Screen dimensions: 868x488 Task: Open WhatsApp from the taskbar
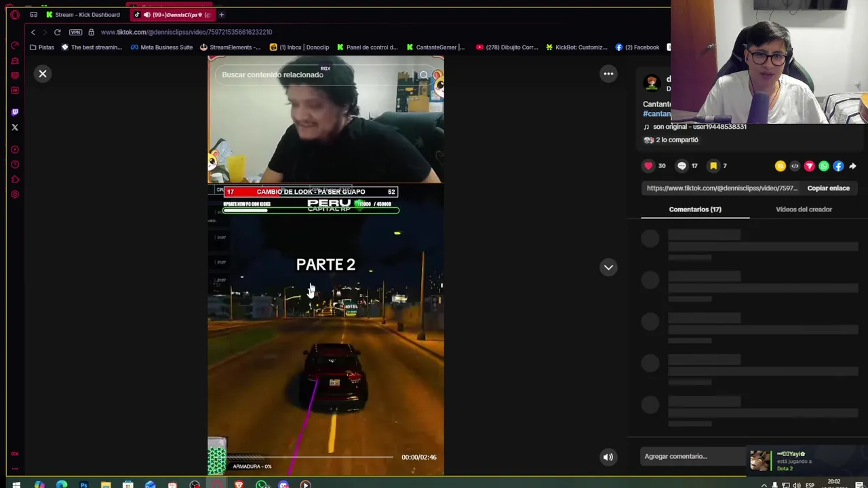[x=261, y=484]
